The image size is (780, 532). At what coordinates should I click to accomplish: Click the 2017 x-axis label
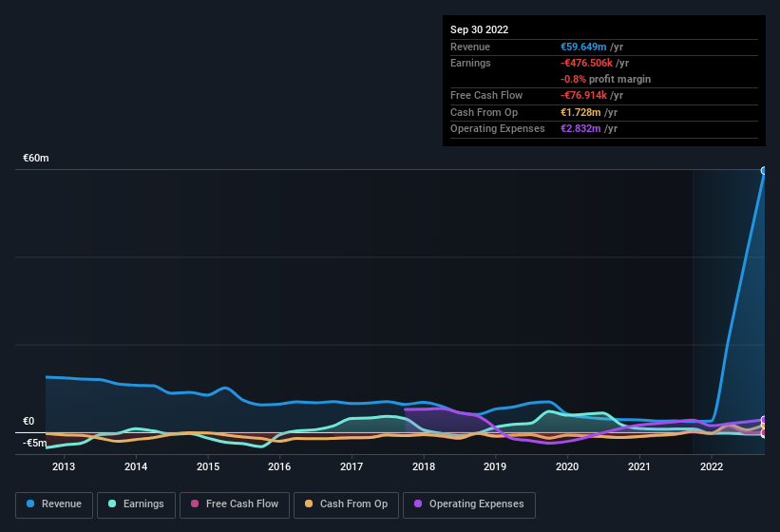click(x=352, y=466)
